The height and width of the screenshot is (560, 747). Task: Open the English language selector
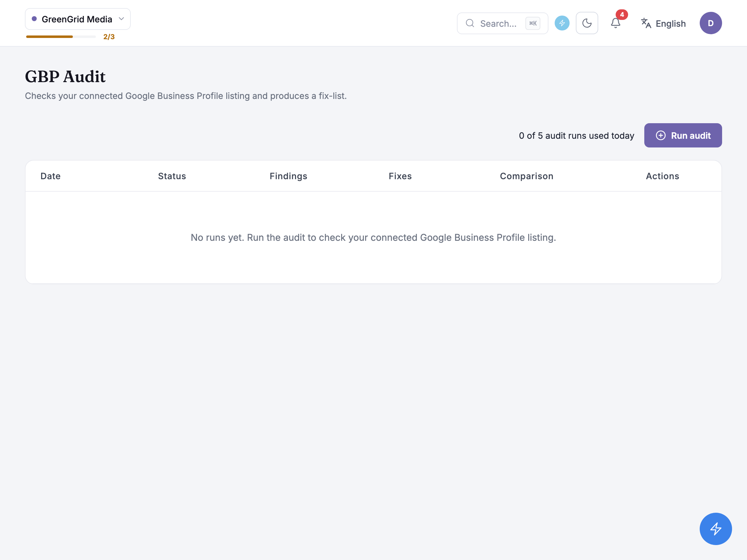[x=663, y=23]
